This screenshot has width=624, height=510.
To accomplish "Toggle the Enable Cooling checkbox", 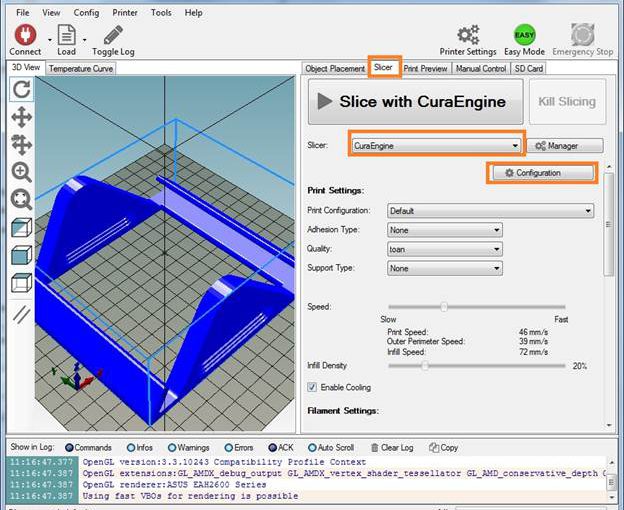I will tap(313, 387).
